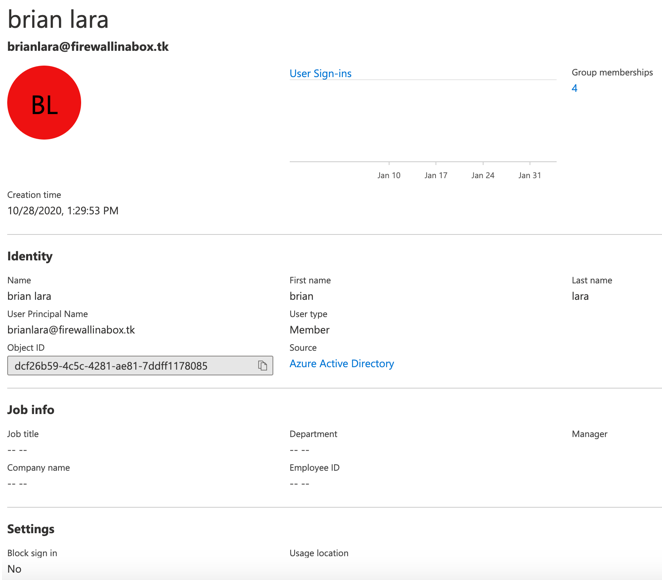Image resolution: width=662 pixels, height=580 pixels.
Task: Open the Azure Active Directory source link
Action: (x=341, y=364)
